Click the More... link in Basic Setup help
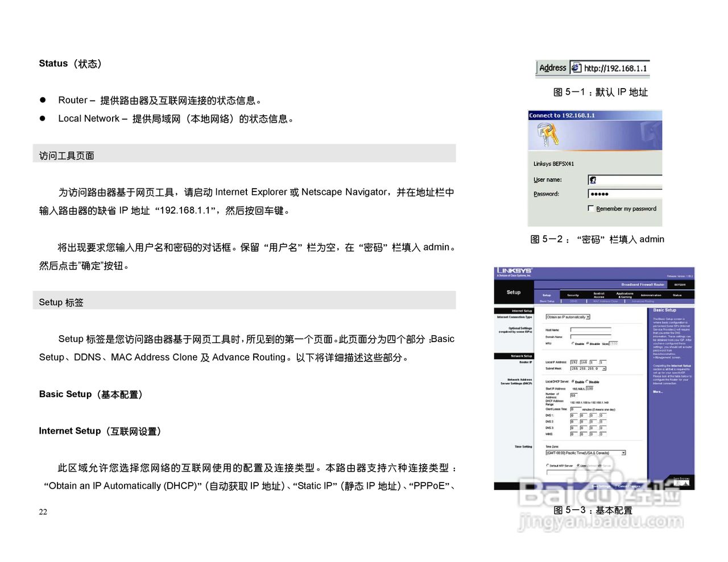The width and height of the screenshot is (728, 562). 656,393
